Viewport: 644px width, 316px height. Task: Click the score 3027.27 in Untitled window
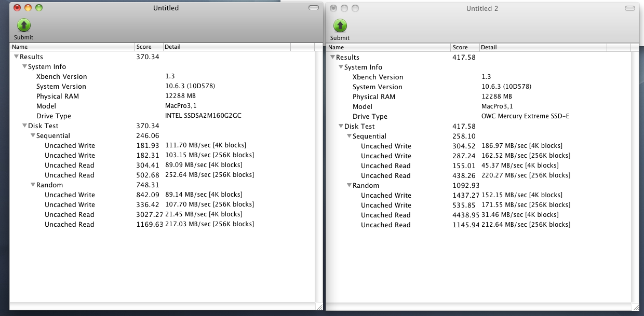point(150,214)
